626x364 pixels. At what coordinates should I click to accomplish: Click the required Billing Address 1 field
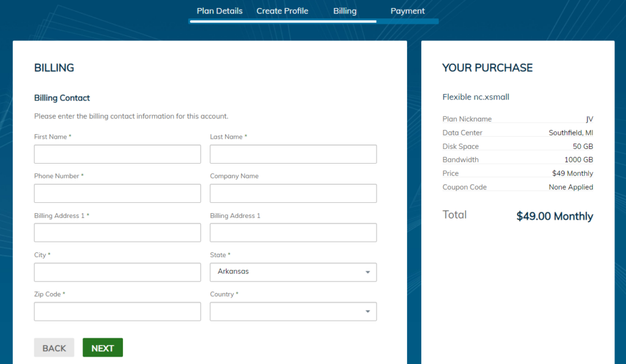tap(117, 233)
